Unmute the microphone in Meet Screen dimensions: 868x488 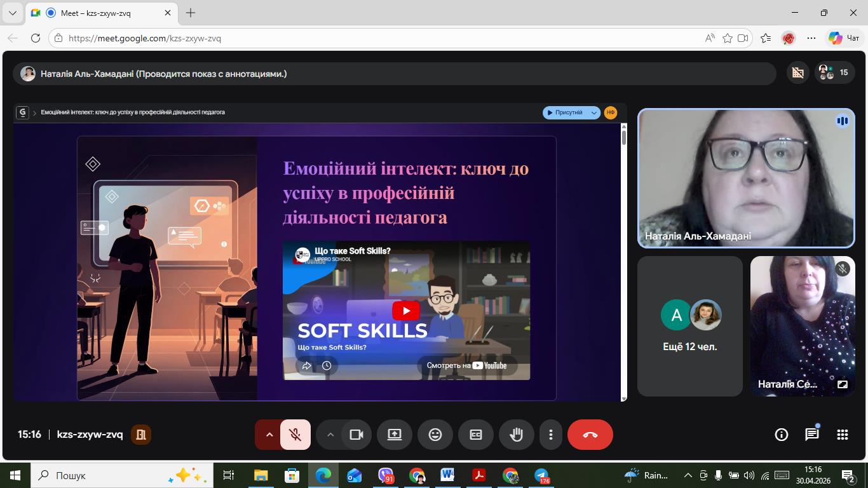click(295, 435)
